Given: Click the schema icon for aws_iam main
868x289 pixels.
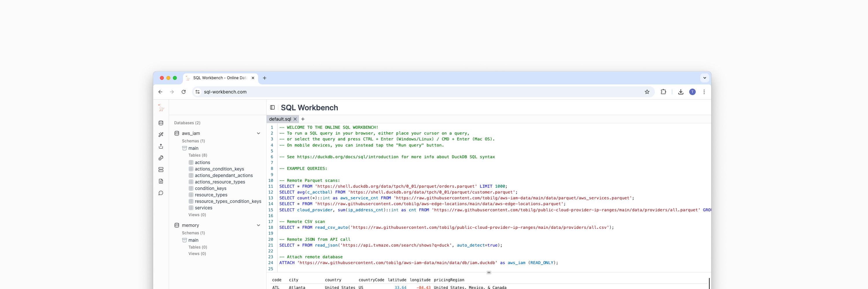Looking at the screenshot, I should tap(184, 148).
